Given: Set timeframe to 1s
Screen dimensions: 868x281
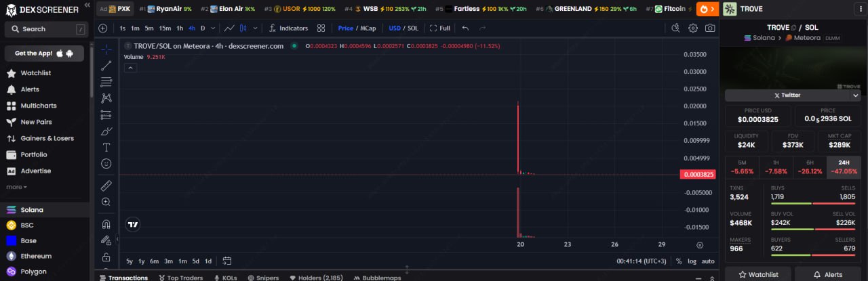Looking at the screenshot, I should coord(122,28).
